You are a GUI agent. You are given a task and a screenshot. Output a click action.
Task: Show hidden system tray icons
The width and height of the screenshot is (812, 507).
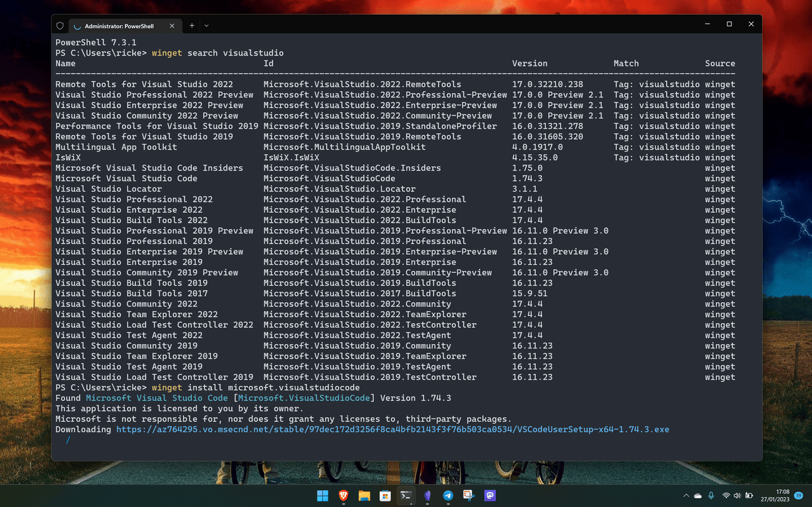[x=686, y=496]
